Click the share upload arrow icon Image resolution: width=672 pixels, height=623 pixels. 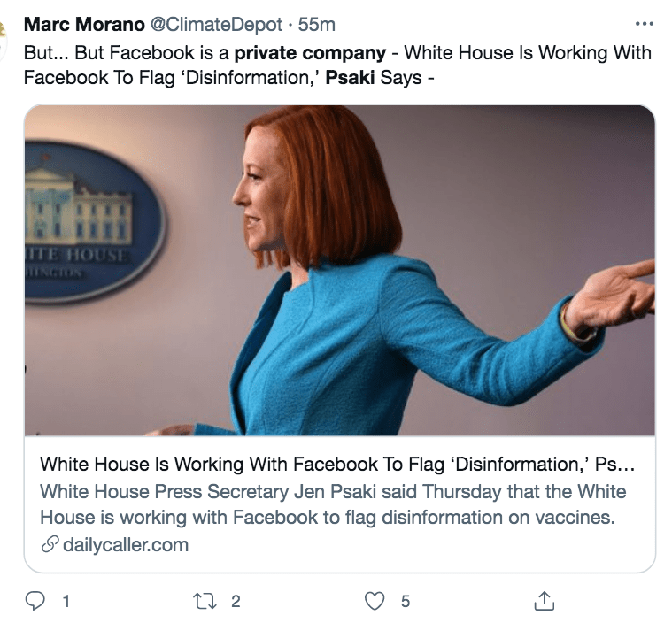click(x=545, y=601)
